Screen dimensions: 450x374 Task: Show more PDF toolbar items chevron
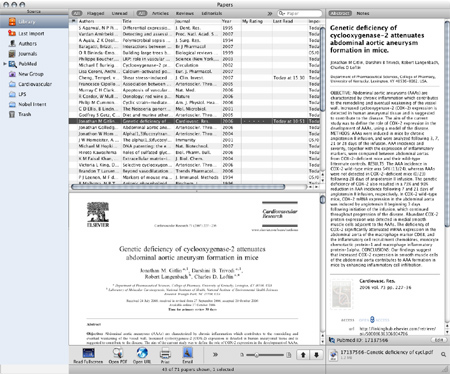pos(215,354)
